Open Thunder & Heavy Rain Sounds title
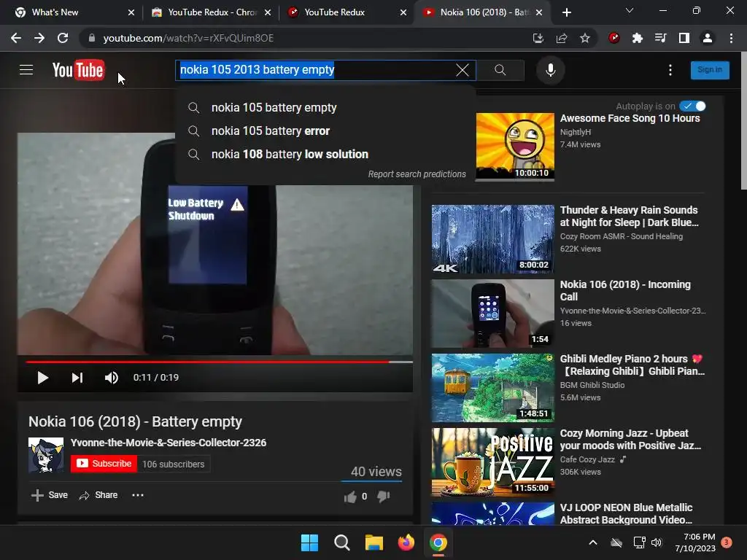 629,216
